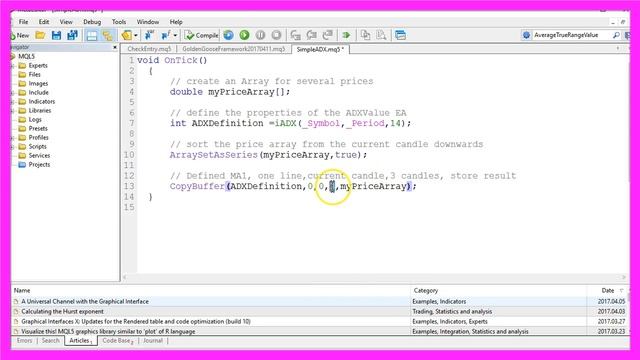Click the Step Into icon
The image size is (640, 360).
296,36
